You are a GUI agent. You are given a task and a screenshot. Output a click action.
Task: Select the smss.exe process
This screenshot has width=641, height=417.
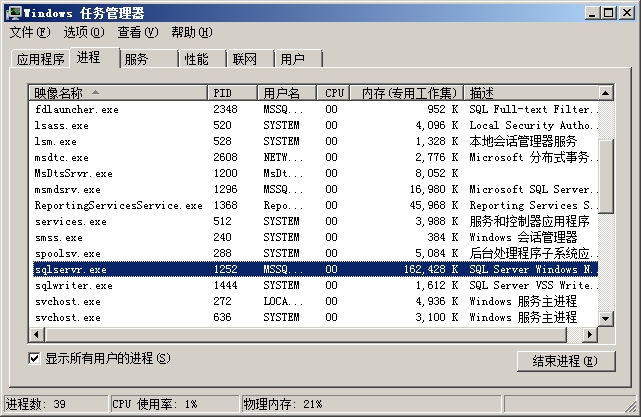(314, 238)
